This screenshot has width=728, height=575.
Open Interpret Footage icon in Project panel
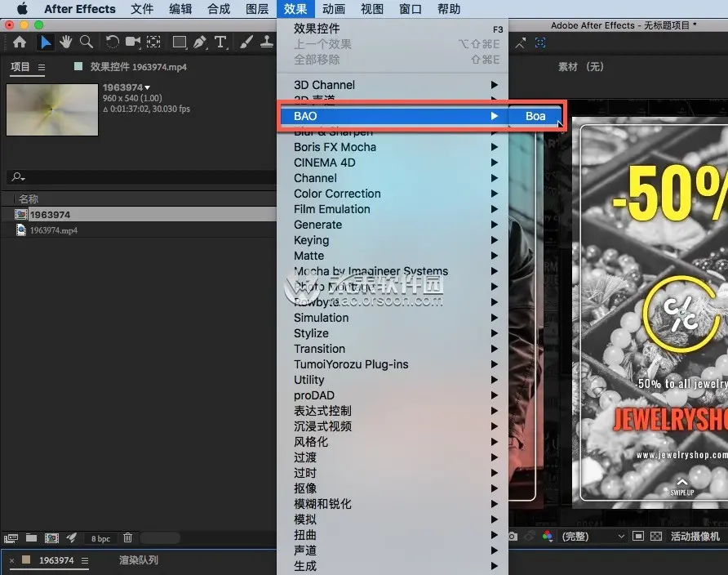point(11,538)
